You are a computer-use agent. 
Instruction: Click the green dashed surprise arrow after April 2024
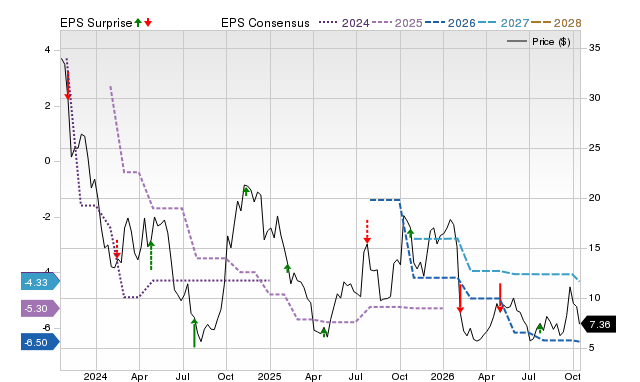click(151, 255)
